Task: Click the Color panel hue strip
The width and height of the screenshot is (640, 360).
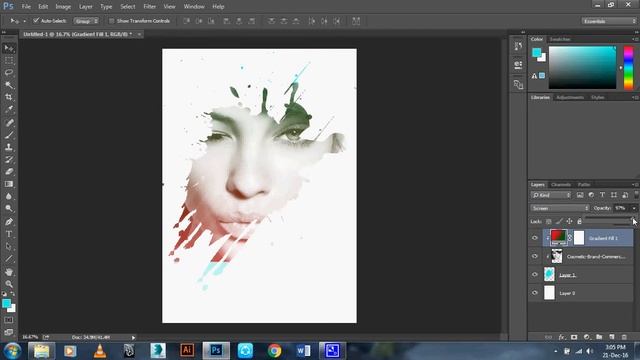Action: pyautogui.click(x=629, y=67)
